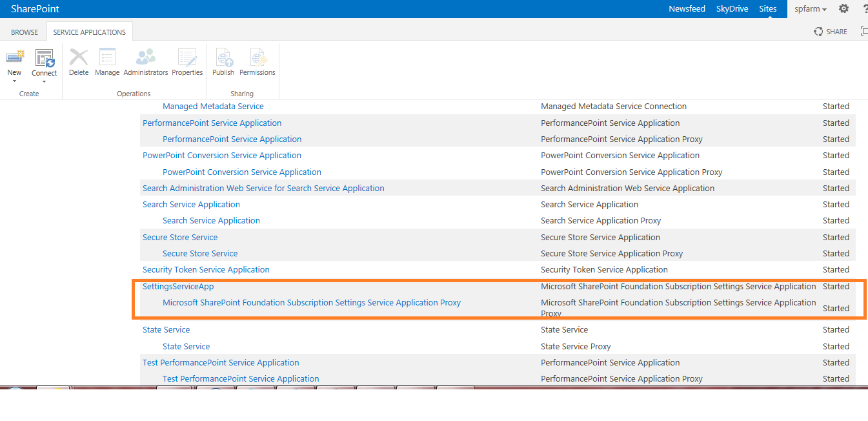Screen dimensions: 868x421
Task: Open Administrators from the ribbon
Action: (x=145, y=57)
